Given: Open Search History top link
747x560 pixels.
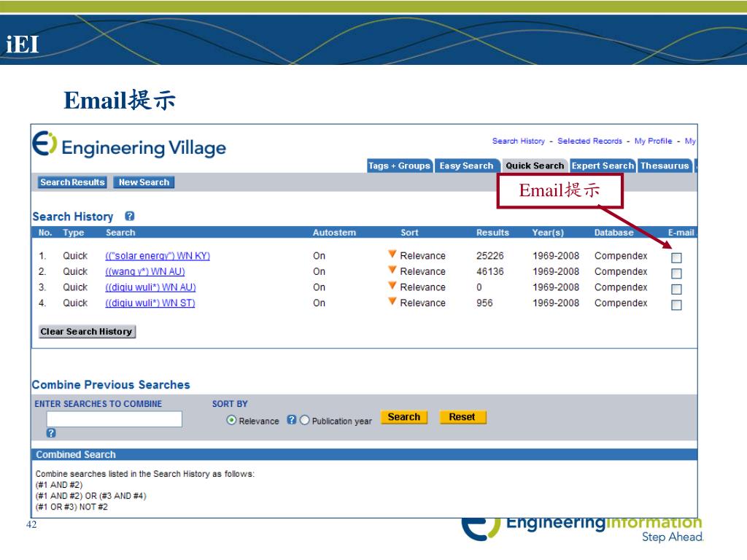Looking at the screenshot, I should point(519,141).
